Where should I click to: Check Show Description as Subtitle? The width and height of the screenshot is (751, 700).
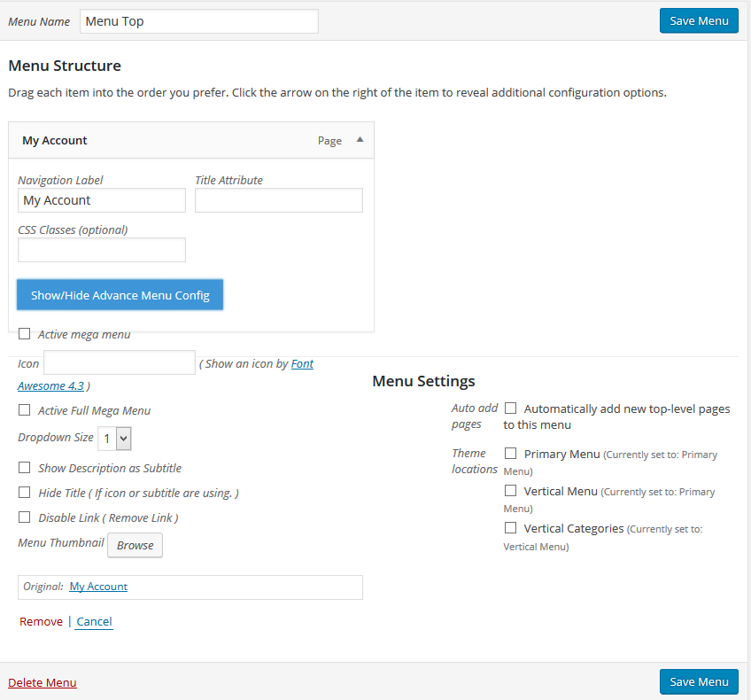point(25,468)
